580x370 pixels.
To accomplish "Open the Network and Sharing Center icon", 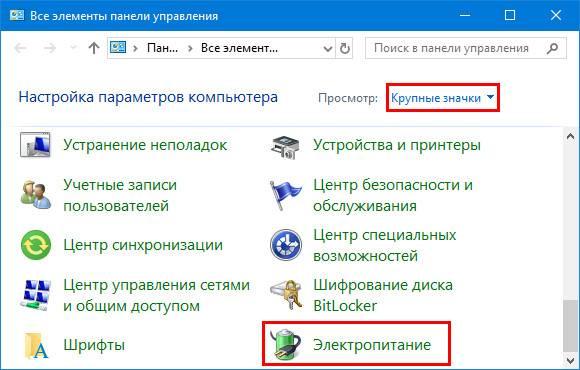I will pos(36,295).
